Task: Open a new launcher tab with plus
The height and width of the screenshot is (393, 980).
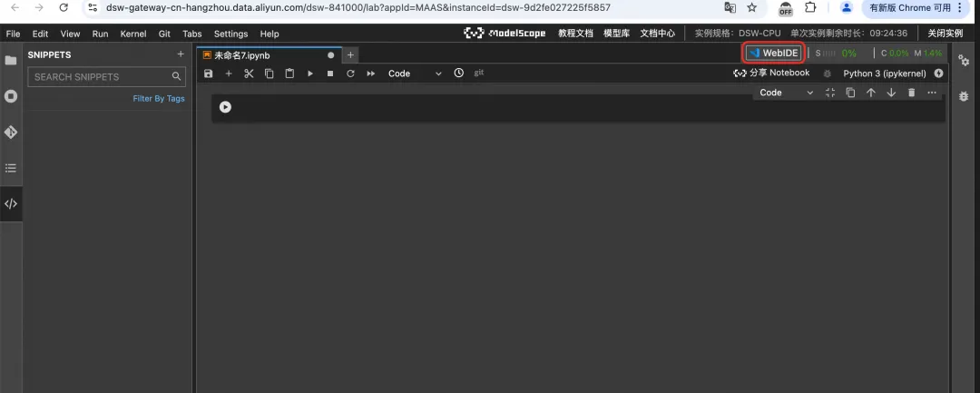Action: pyautogui.click(x=350, y=55)
